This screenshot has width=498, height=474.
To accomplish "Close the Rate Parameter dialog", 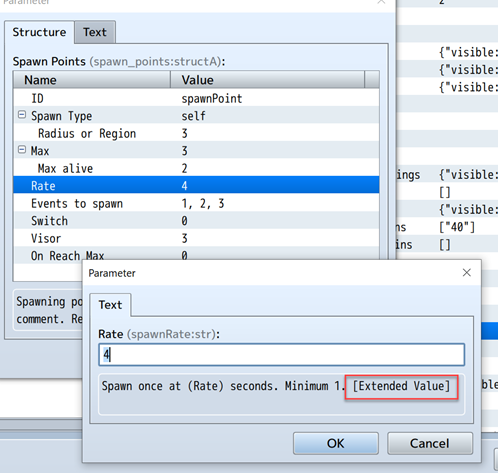I will (467, 273).
